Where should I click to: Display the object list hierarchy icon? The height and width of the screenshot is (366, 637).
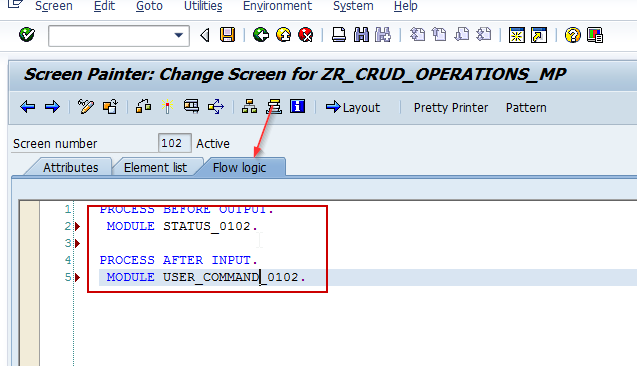pos(249,107)
